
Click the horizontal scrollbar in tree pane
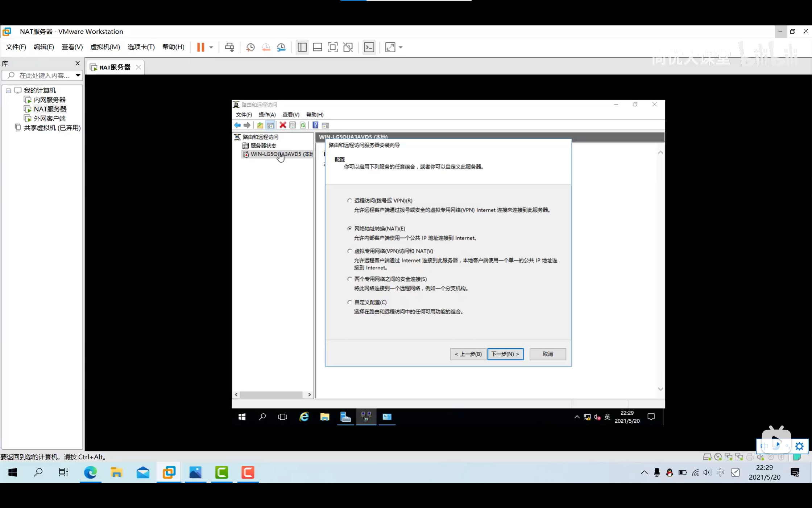(x=271, y=394)
